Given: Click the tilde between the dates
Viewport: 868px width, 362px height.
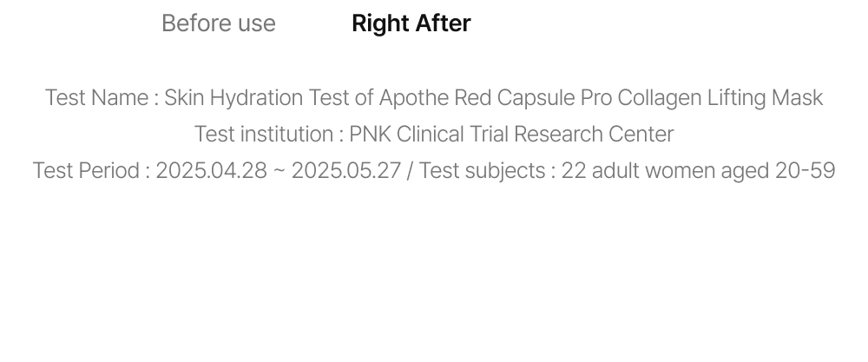Looking at the screenshot, I should click(x=279, y=171).
